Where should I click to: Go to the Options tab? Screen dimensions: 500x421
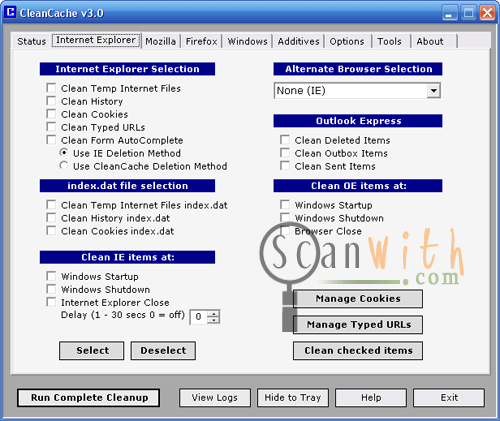coord(347,41)
